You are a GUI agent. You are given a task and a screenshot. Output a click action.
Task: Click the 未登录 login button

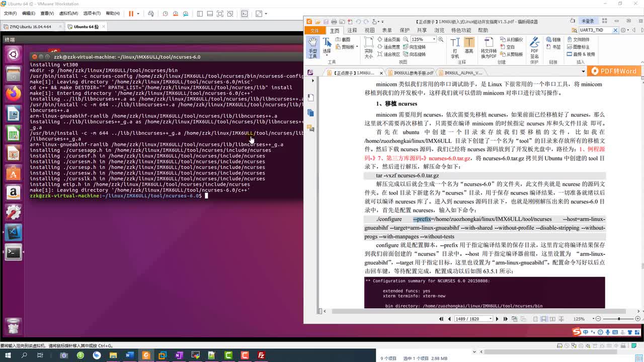pyautogui.click(x=588, y=21)
